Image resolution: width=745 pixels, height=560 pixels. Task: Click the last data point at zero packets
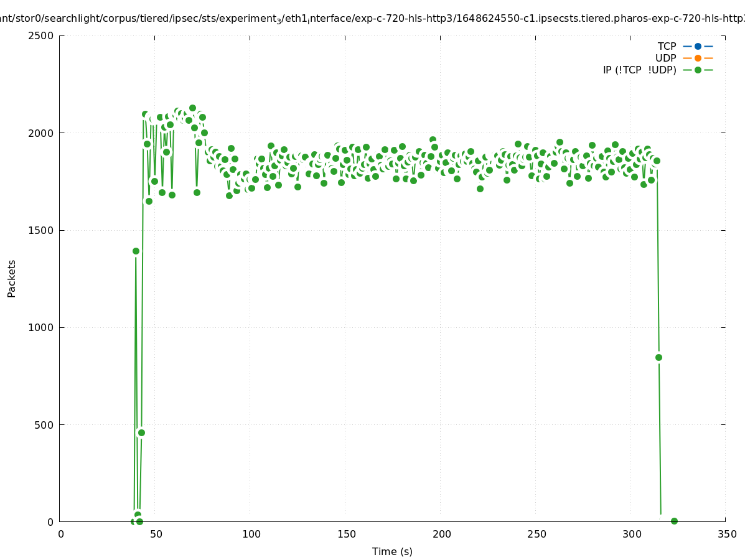674,521
